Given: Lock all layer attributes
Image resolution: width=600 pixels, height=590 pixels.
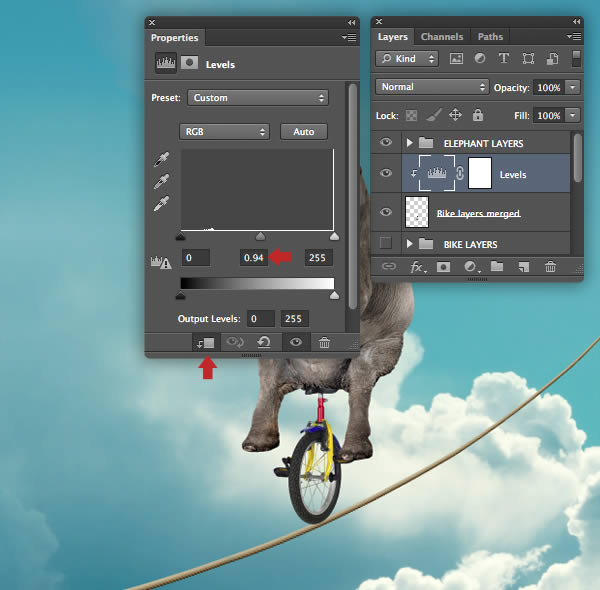Looking at the screenshot, I should tap(478, 115).
